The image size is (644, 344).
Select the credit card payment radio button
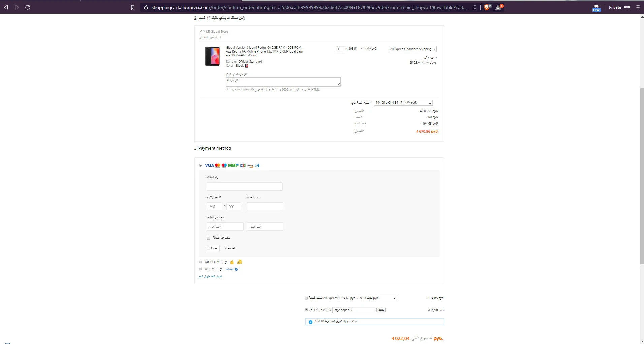click(200, 165)
